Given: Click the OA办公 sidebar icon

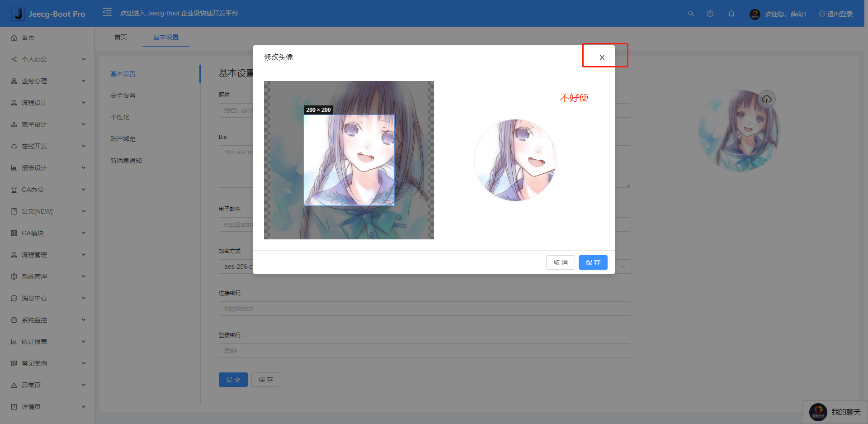Looking at the screenshot, I should [14, 190].
